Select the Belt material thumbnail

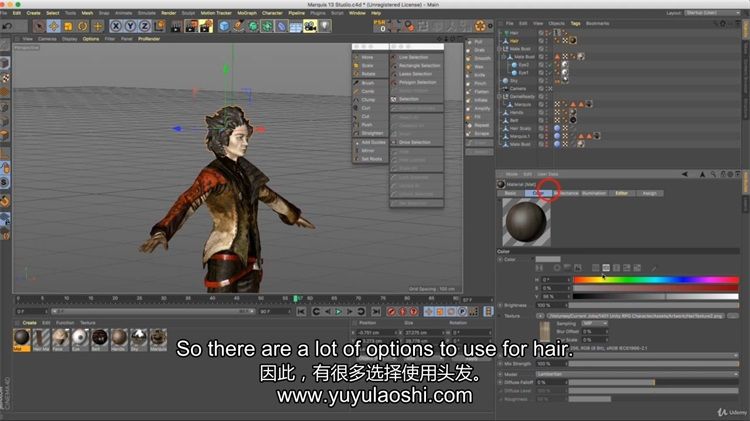(x=99, y=338)
